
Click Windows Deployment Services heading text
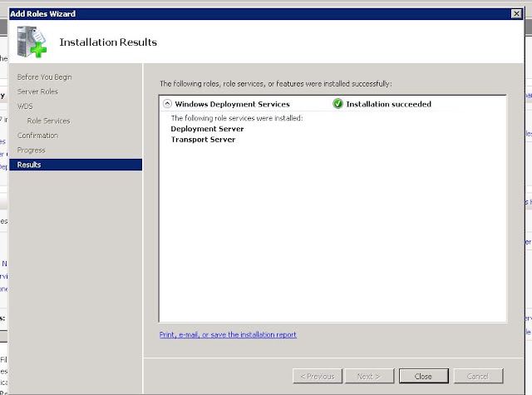[232, 104]
